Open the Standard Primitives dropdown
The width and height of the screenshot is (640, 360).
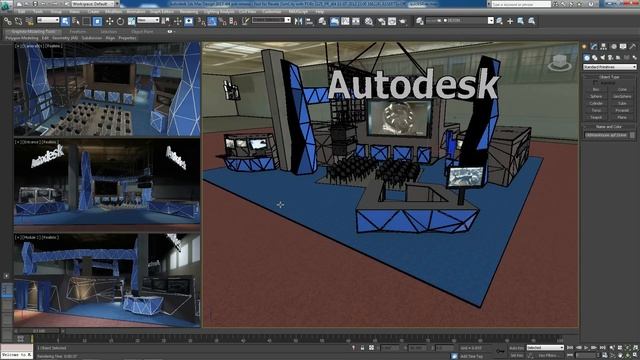pyautogui.click(x=610, y=67)
